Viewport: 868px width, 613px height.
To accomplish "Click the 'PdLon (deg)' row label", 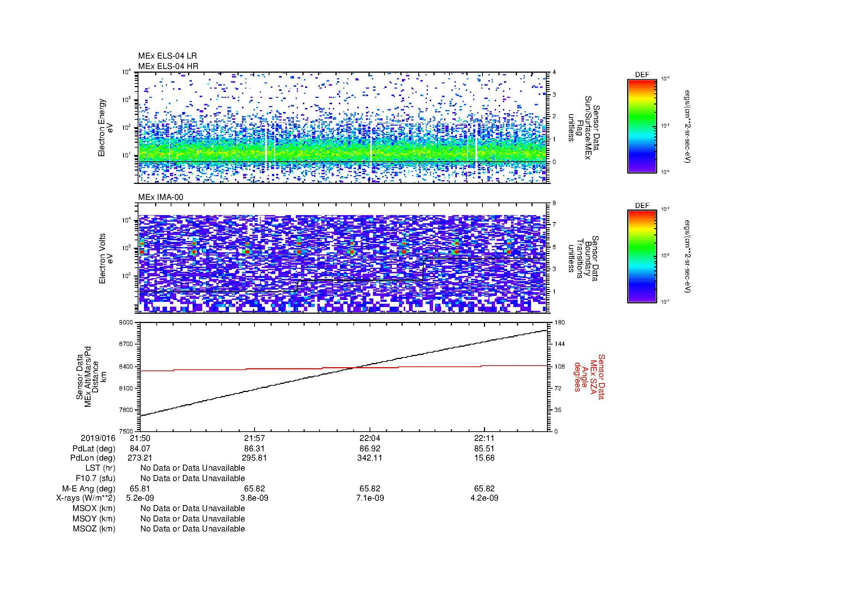I will 93,458.
